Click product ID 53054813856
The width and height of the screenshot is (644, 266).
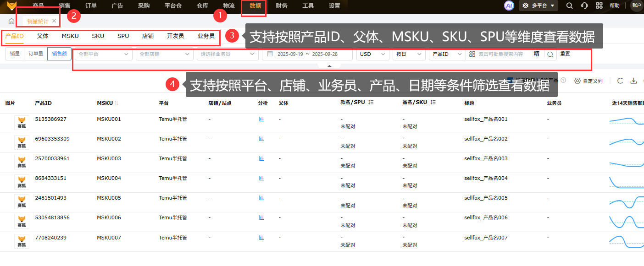pos(52,217)
